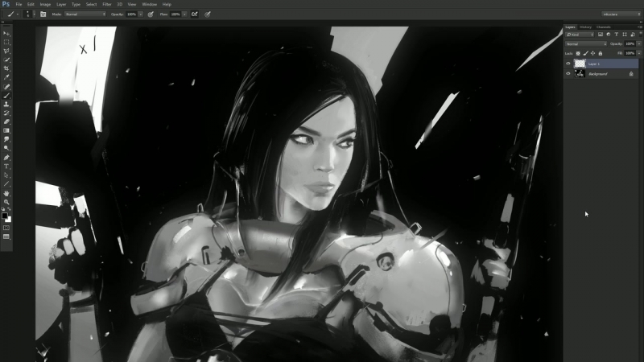Open the Filter menu
644x362 pixels.
pyautogui.click(x=107, y=4)
